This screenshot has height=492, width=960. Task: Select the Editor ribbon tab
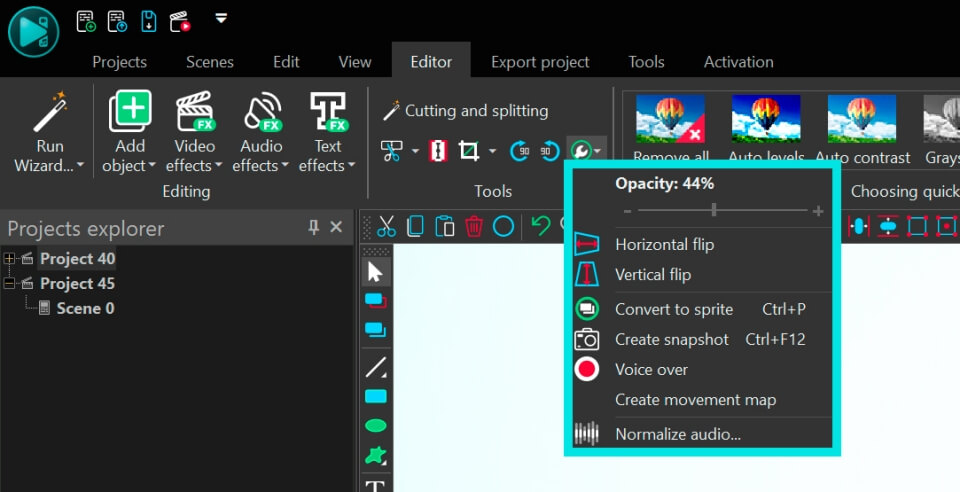tap(431, 62)
